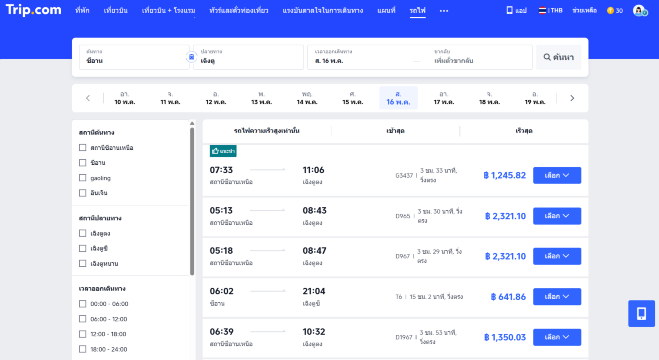
Task: Open the Tours and tickets nav item
Action: (x=239, y=11)
